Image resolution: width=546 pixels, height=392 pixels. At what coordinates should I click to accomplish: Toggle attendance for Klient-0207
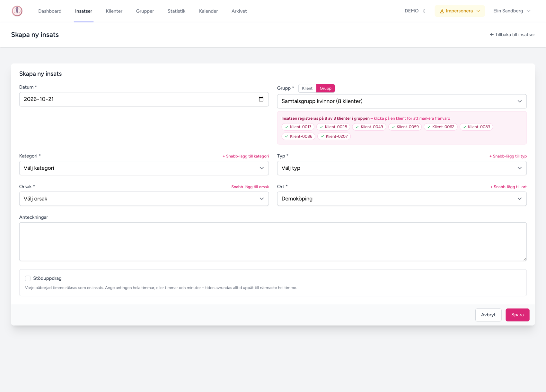coord(334,136)
